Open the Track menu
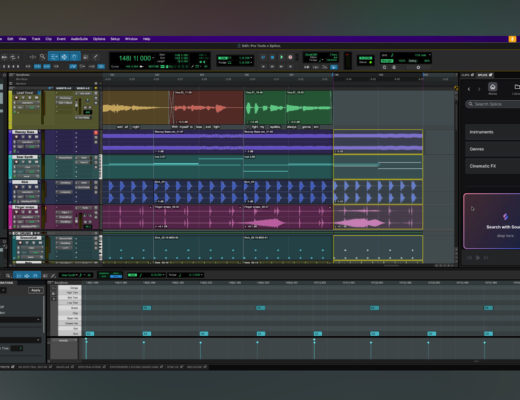This screenshot has width=520, height=400. point(36,39)
